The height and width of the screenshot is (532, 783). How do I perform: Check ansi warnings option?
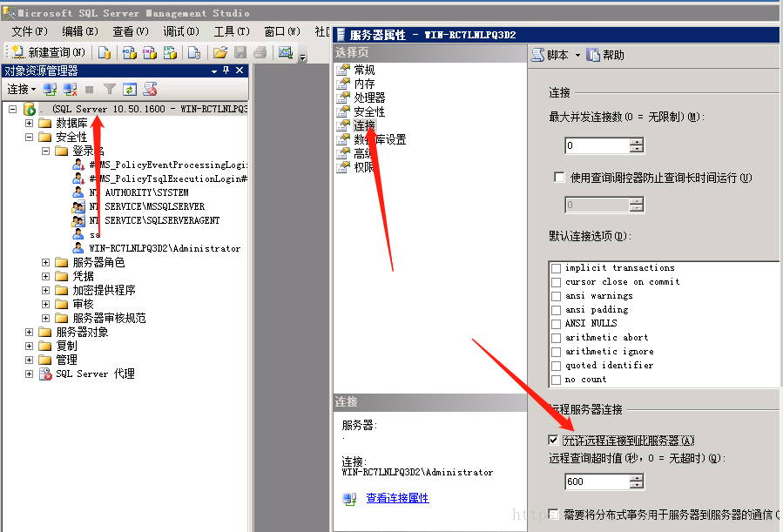(x=557, y=296)
